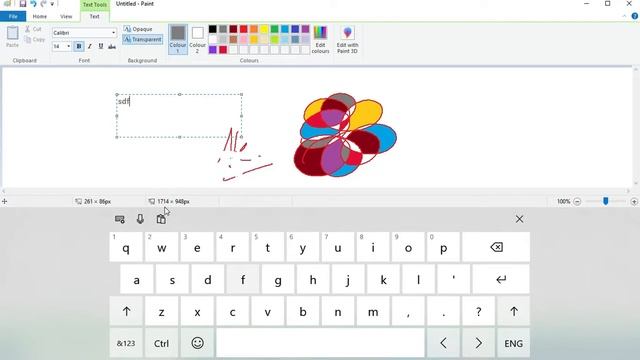Collapse the ribbon with the chevron
This screenshot has width=640, height=360.
624,16
